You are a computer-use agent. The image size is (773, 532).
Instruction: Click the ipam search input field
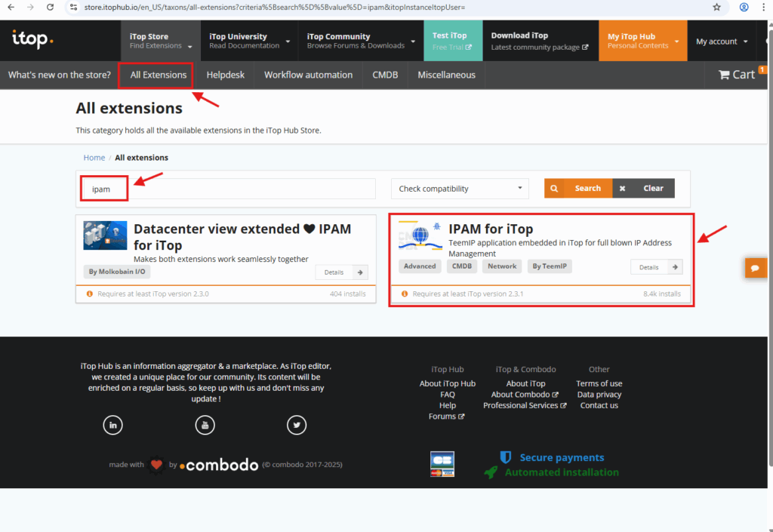click(x=226, y=189)
